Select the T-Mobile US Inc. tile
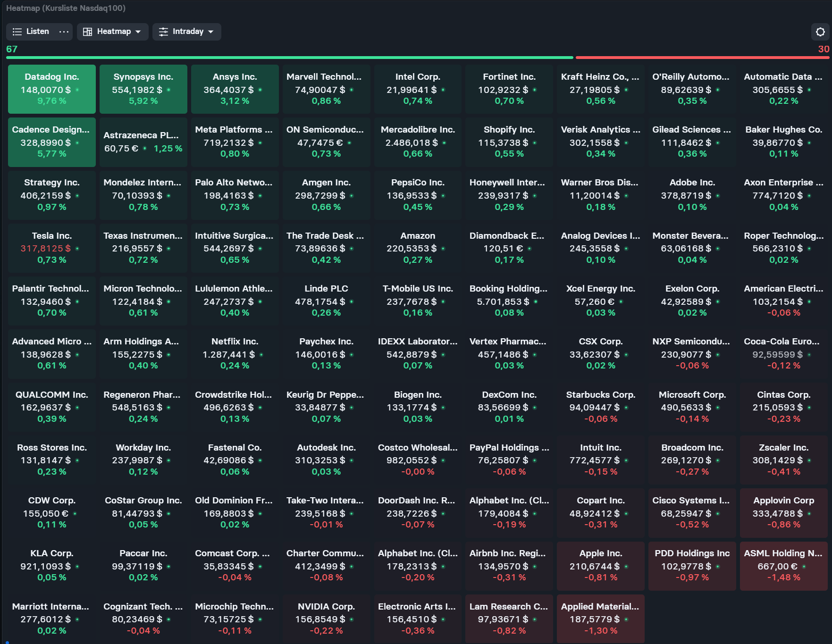The height and width of the screenshot is (644, 832). pos(418,301)
